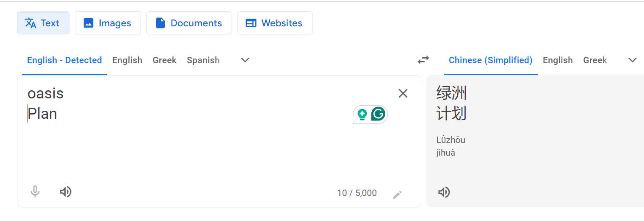The image size is (644, 221).
Task: Swap source and target languages
Action: (423, 60)
